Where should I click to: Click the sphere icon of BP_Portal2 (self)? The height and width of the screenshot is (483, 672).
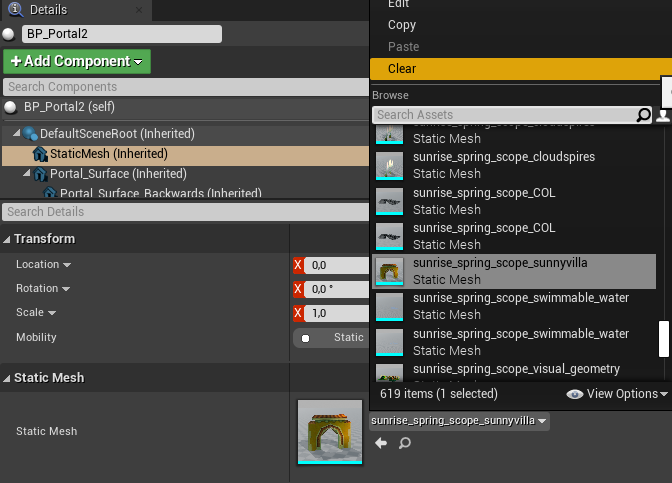10,107
